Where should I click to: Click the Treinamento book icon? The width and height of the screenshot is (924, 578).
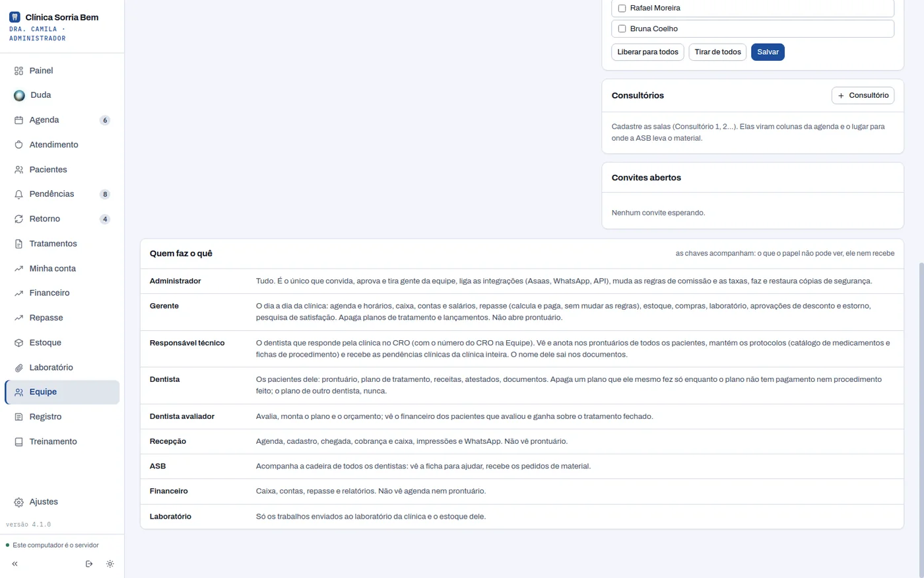(18, 442)
